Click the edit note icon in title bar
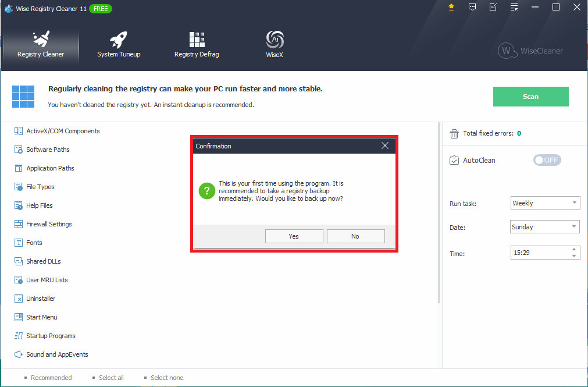This screenshot has height=387, width=588. click(x=493, y=7)
